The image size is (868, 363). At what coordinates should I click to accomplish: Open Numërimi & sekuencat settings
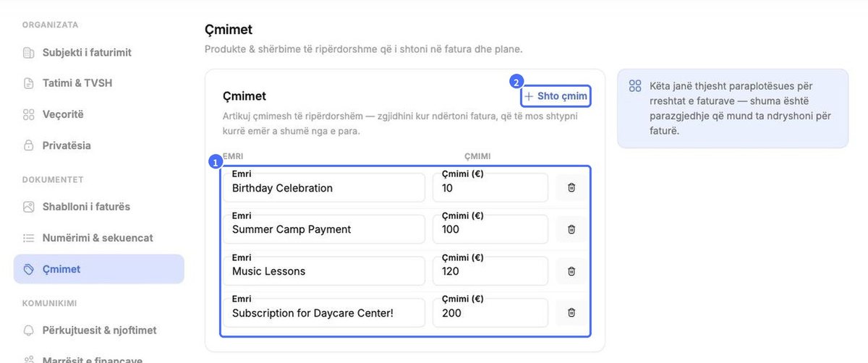tap(99, 238)
